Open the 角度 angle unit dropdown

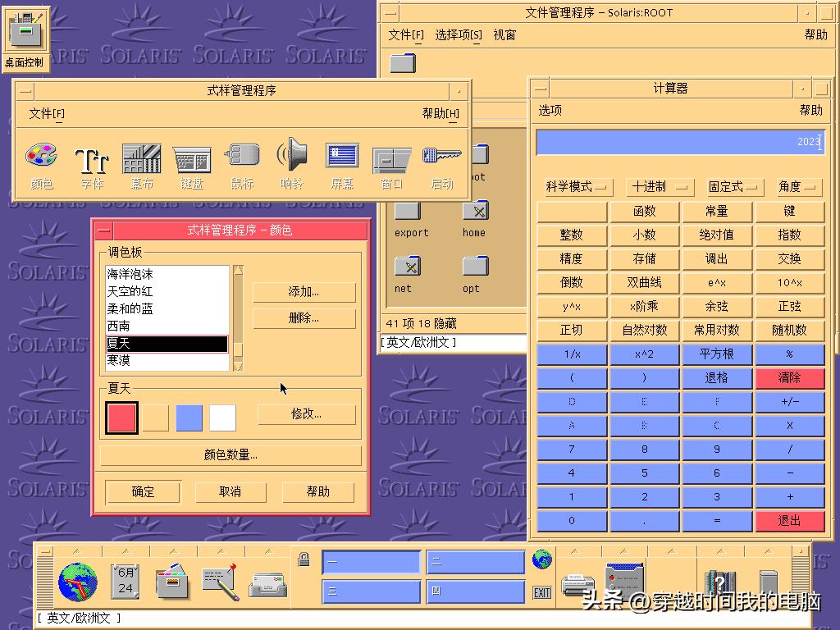[x=799, y=187]
